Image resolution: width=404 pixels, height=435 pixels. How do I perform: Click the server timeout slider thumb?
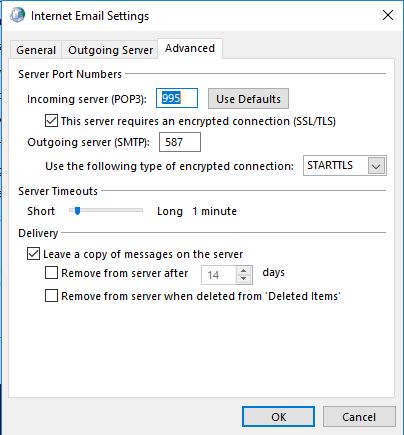pos(77,211)
